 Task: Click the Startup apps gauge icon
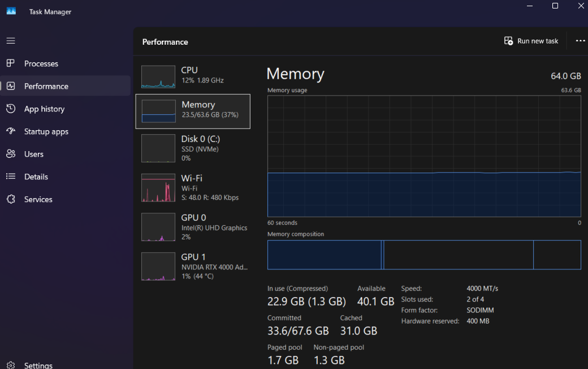11,131
